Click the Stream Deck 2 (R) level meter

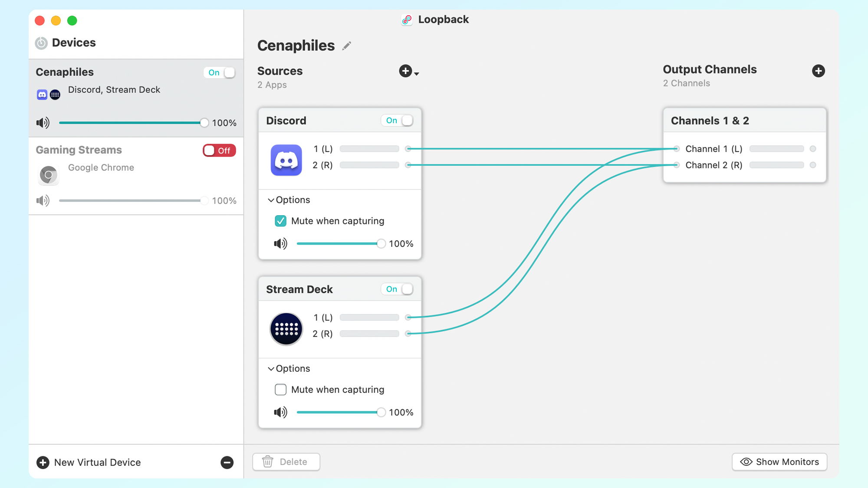click(369, 334)
